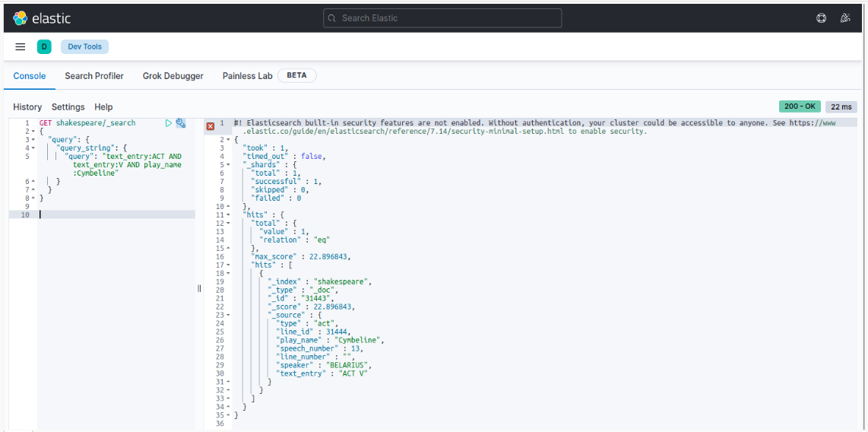
Task: Click "_type" : "_doc" line
Action: [x=303, y=291]
